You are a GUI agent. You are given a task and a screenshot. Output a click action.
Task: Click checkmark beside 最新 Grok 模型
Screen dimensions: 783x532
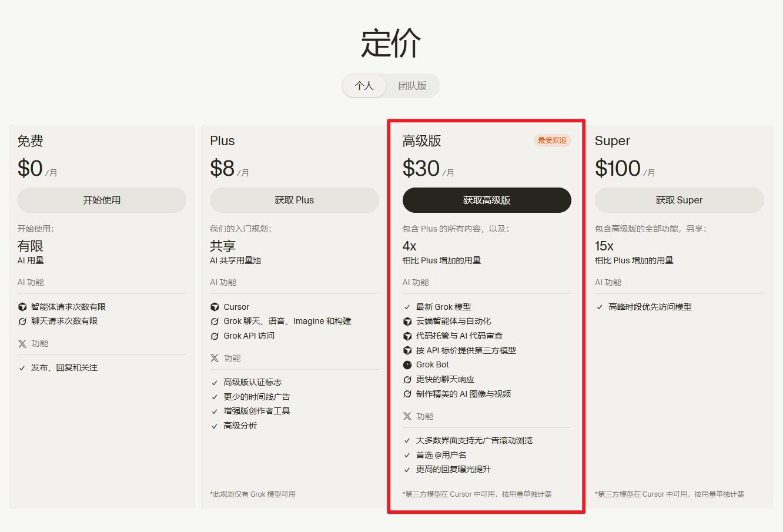coord(407,307)
